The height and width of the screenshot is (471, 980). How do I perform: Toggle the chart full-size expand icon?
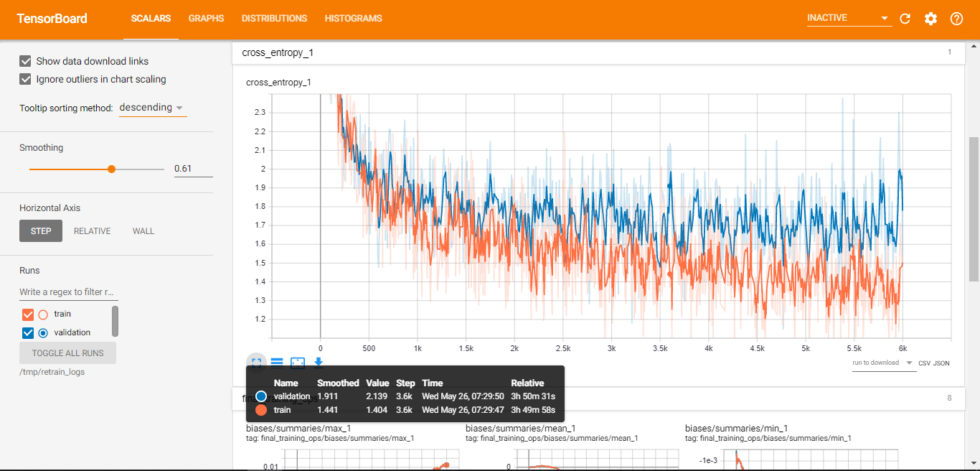click(256, 363)
